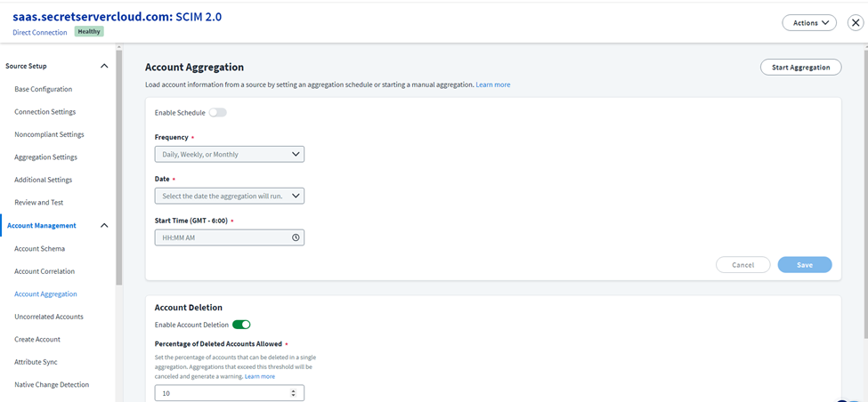Collapse the Account Management section
Viewport: 868px width, 402px height.
coord(104,226)
